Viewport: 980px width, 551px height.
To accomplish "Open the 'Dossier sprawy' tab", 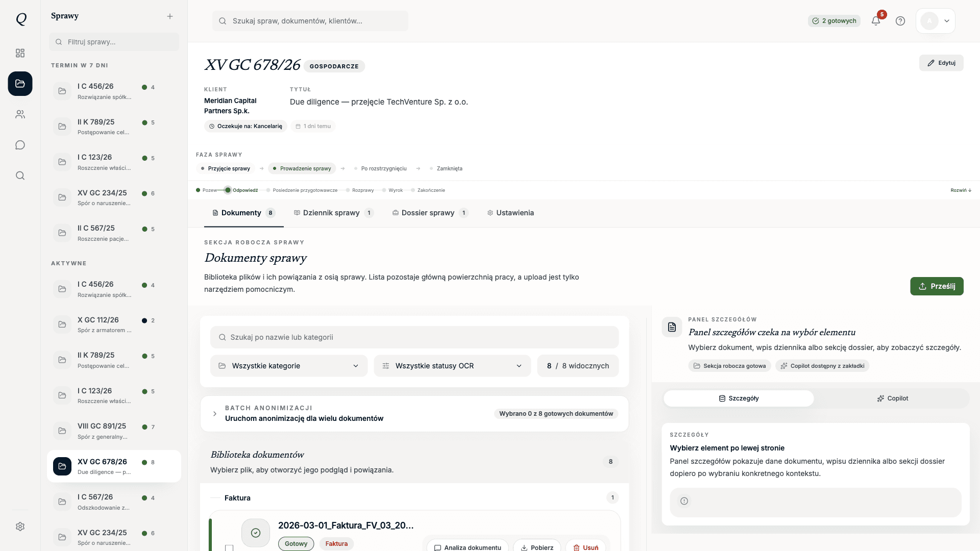I will coord(428,213).
